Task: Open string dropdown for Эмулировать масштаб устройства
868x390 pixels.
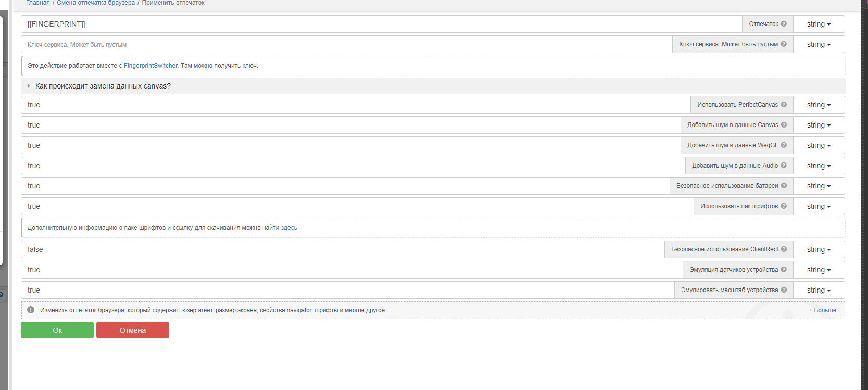Action: (x=819, y=290)
